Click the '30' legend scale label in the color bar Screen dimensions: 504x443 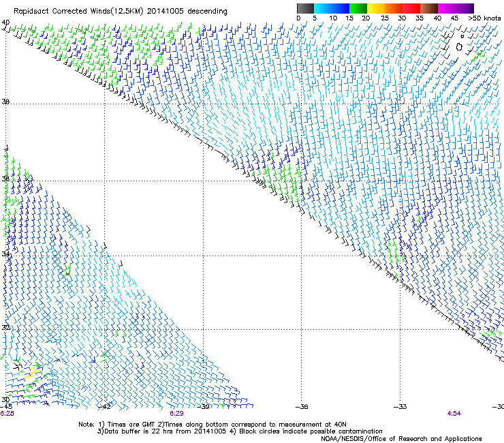pyautogui.click(x=402, y=18)
